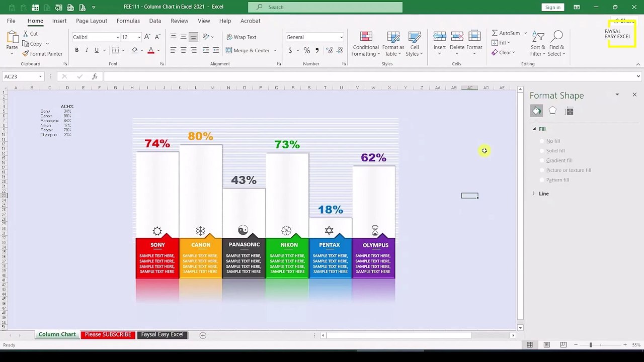Adjust the zoom slider
644x362 pixels.
click(x=591, y=344)
